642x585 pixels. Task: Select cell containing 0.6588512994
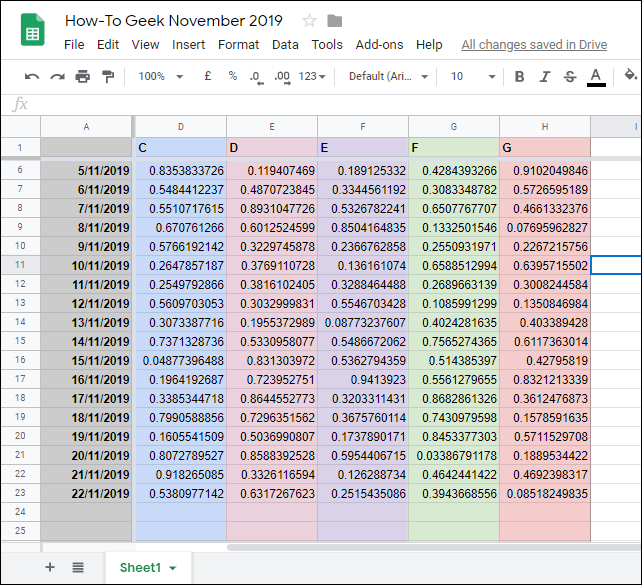point(454,265)
